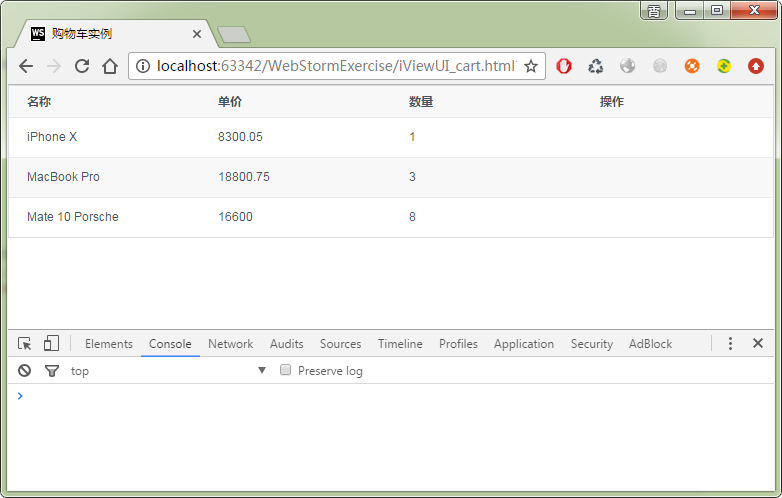The image size is (782, 498).
Task: Click the red up-arrow update icon
Action: pyautogui.click(x=756, y=66)
